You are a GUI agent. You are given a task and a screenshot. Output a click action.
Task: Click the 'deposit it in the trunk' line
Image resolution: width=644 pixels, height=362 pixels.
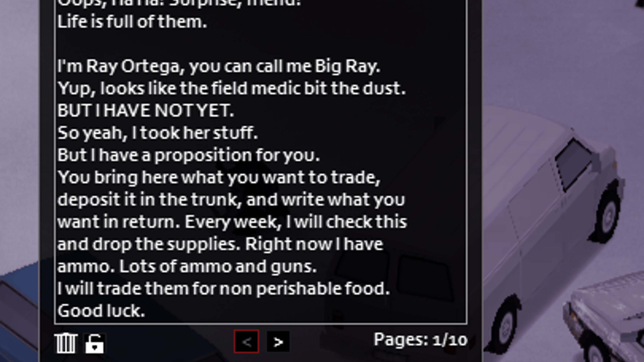231,200
